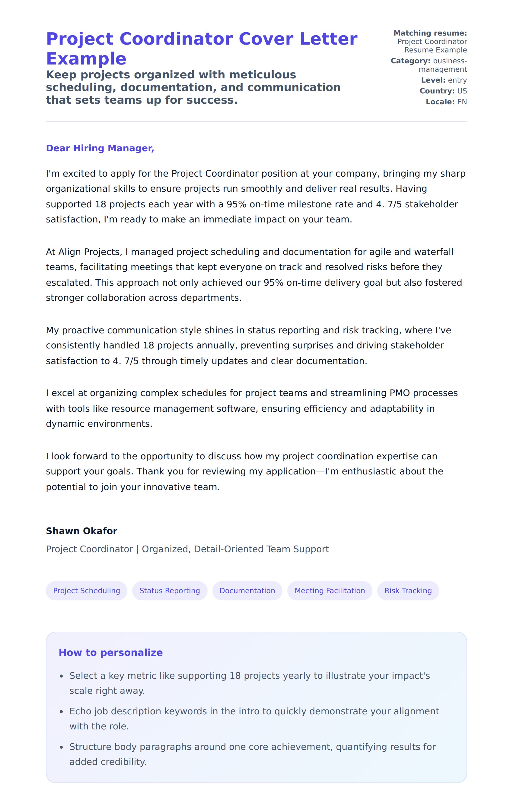Click the paragraph mentioning Align Projects
The width and height of the screenshot is (513, 812).
254,275
